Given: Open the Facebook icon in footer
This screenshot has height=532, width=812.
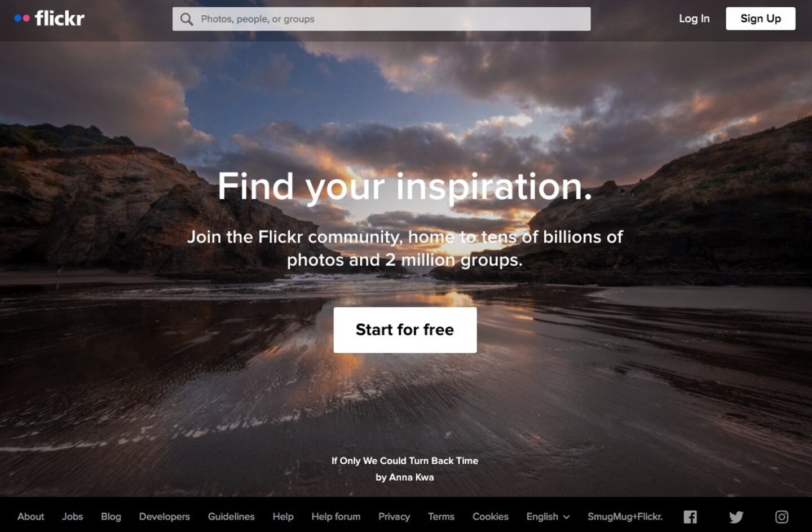Looking at the screenshot, I should tap(690, 517).
